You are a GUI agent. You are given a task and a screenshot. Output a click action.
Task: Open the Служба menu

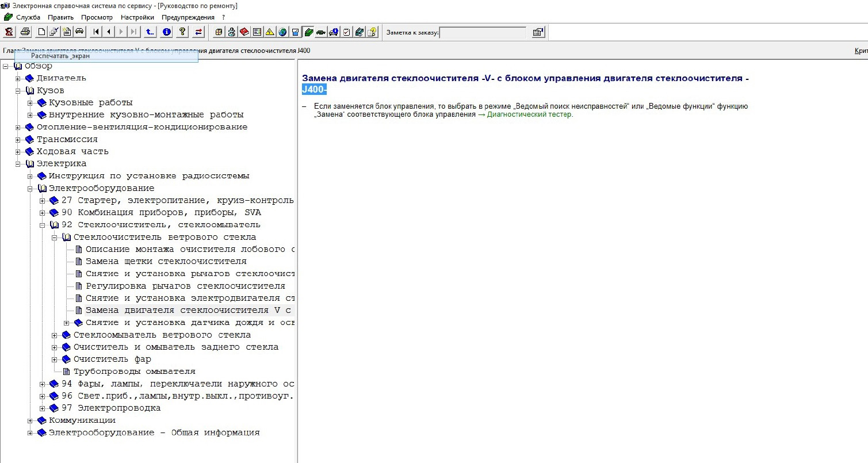(28, 17)
